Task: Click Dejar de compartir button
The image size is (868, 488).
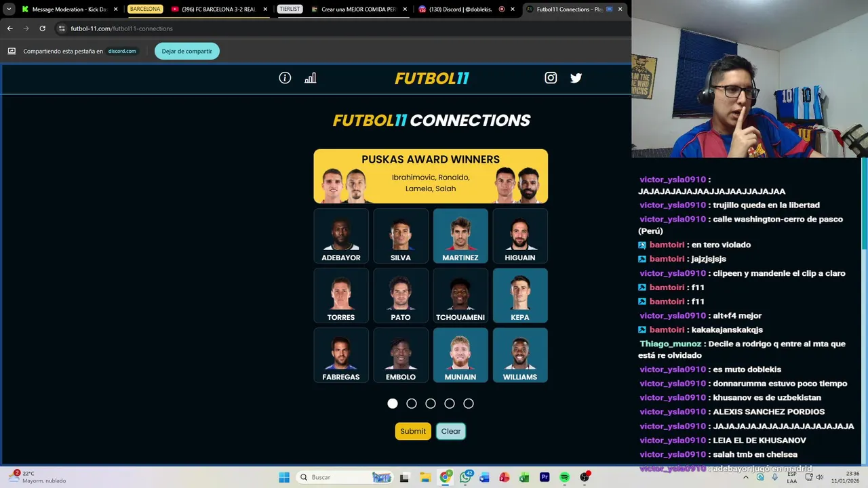Action: pos(187,51)
